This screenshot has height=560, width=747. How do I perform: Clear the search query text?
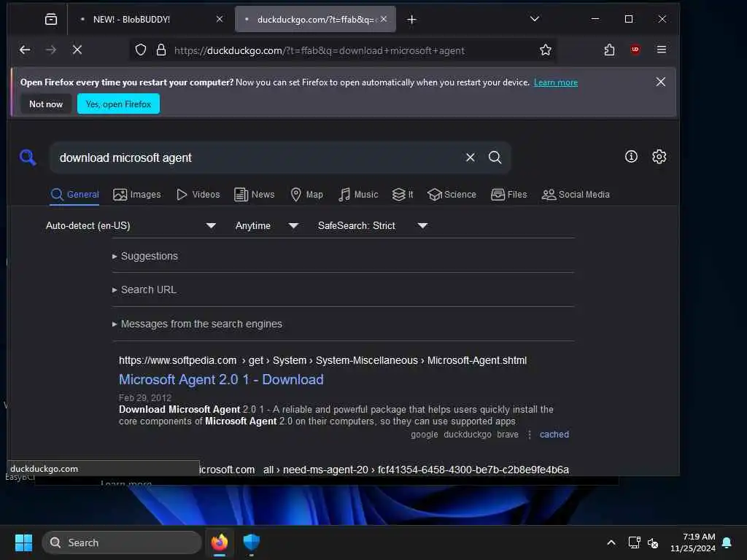click(x=470, y=157)
